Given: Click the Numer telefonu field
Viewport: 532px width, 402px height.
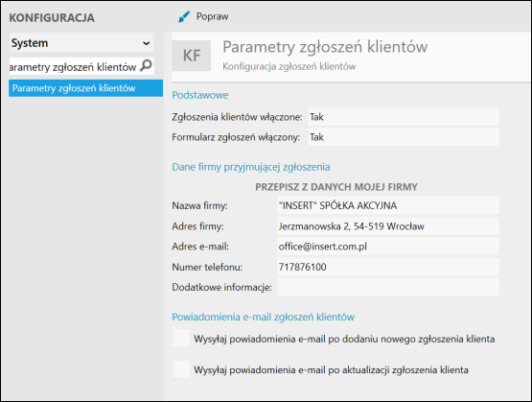Looking at the screenshot, I should [388, 267].
